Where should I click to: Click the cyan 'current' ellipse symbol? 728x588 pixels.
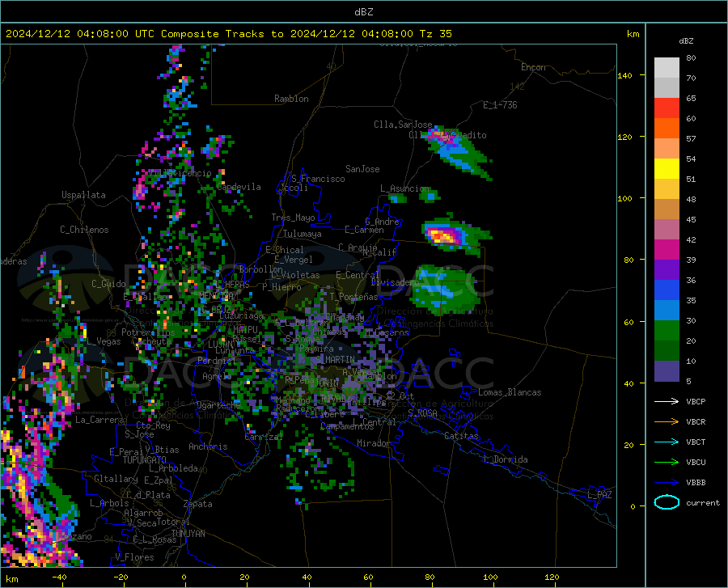pos(667,502)
